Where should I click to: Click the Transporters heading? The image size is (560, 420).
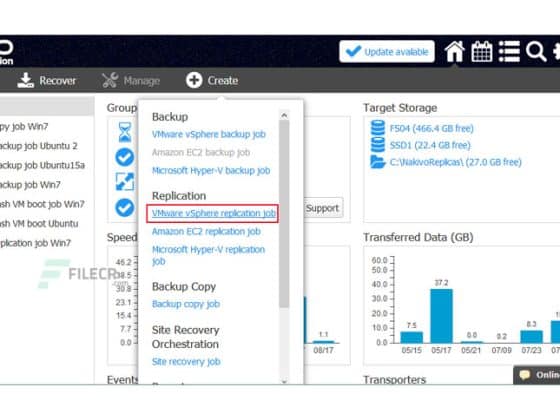pos(395,379)
